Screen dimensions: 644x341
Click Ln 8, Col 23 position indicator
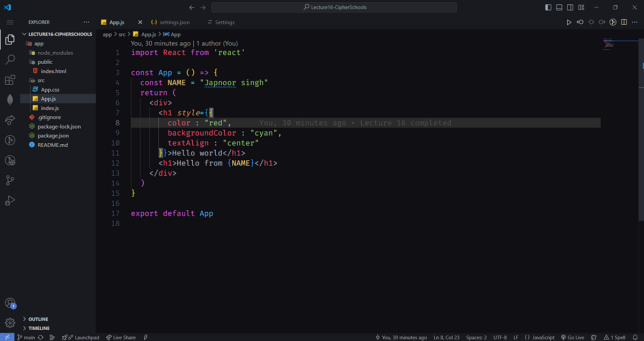point(445,337)
